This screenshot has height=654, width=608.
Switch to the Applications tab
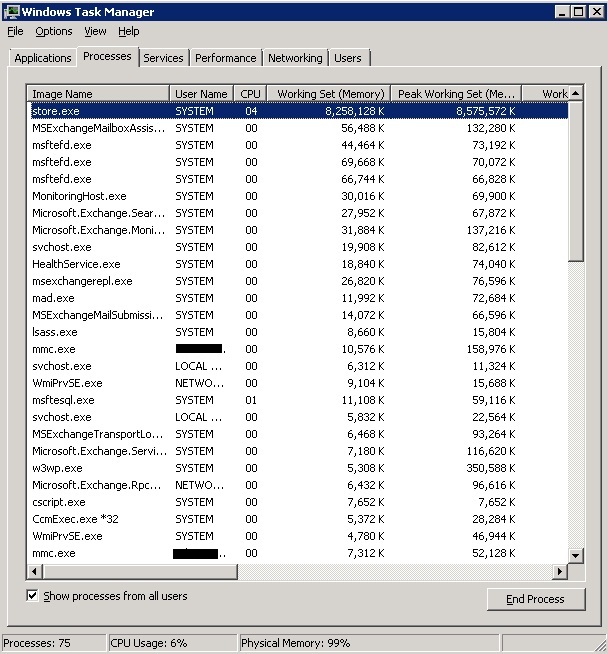coord(43,58)
